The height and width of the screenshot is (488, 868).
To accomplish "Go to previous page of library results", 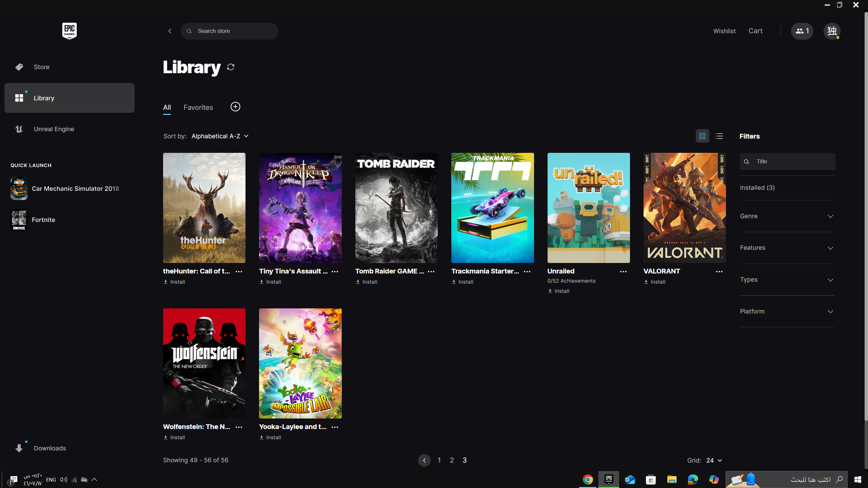I will pos(424,460).
